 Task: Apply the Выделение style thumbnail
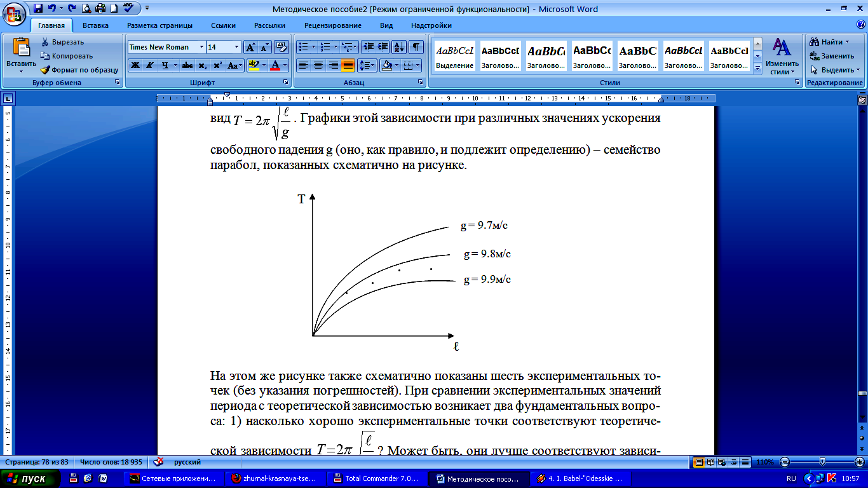(x=455, y=56)
